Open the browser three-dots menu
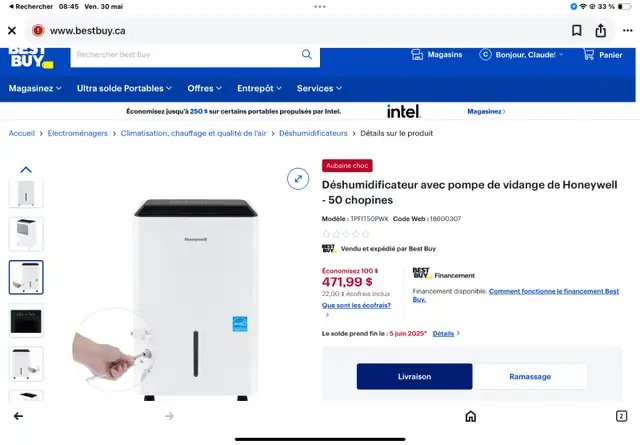This screenshot has width=640, height=445. 627,31
